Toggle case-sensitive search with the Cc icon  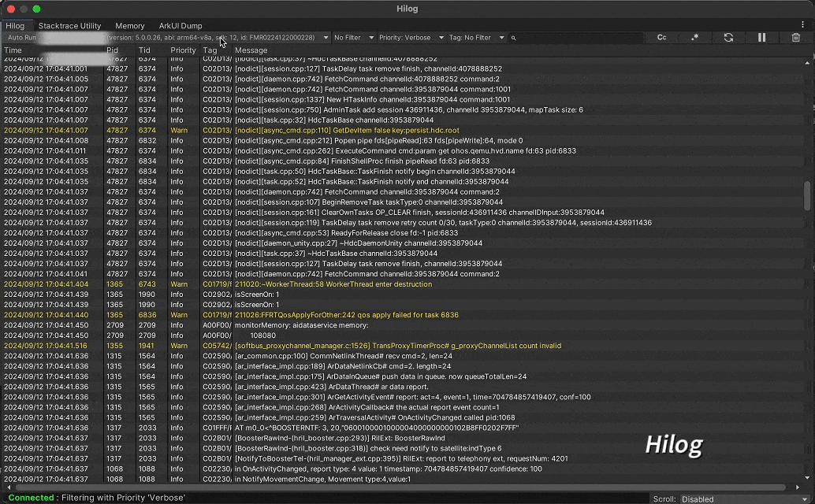pyautogui.click(x=661, y=37)
